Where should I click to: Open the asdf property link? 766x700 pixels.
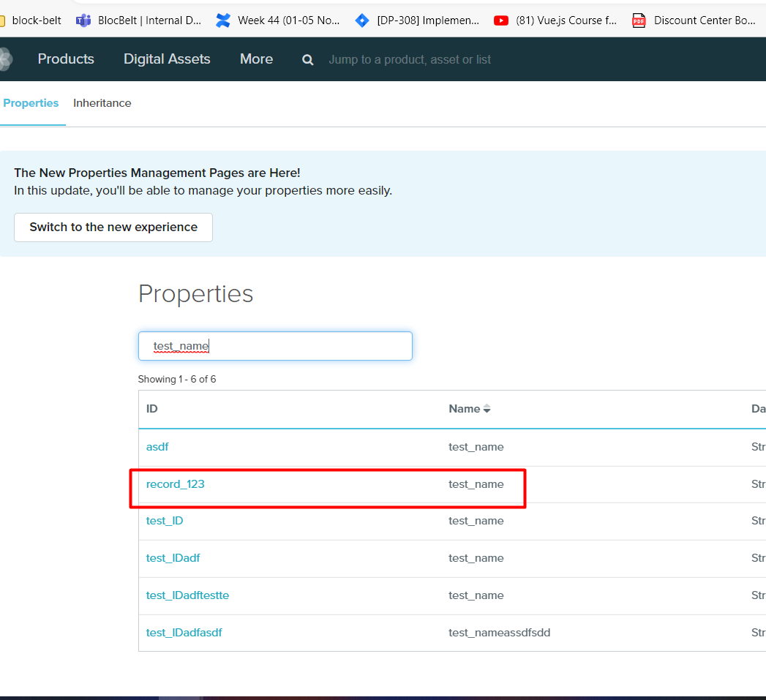click(x=157, y=447)
